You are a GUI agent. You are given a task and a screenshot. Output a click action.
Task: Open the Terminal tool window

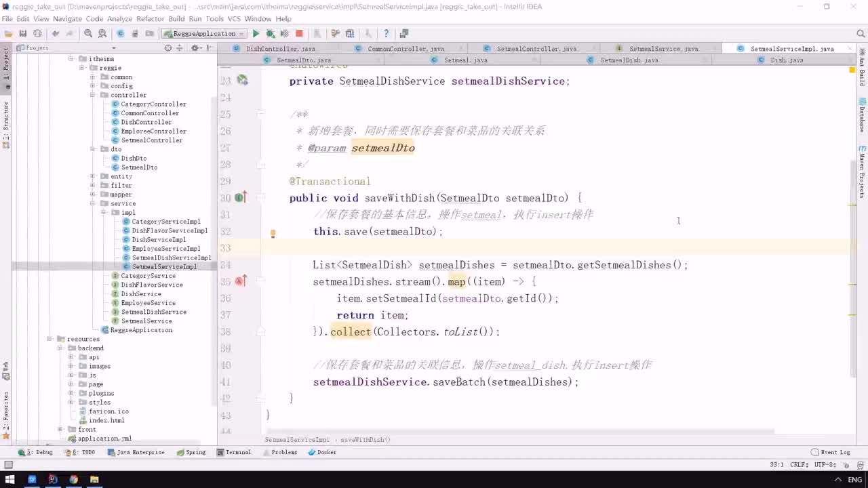click(x=234, y=452)
